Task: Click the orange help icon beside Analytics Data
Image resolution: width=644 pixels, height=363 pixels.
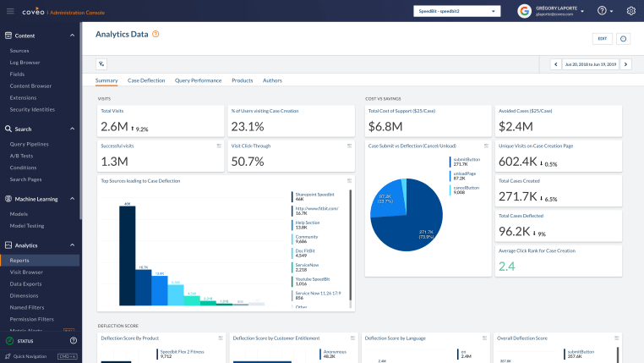Action: coord(156,34)
